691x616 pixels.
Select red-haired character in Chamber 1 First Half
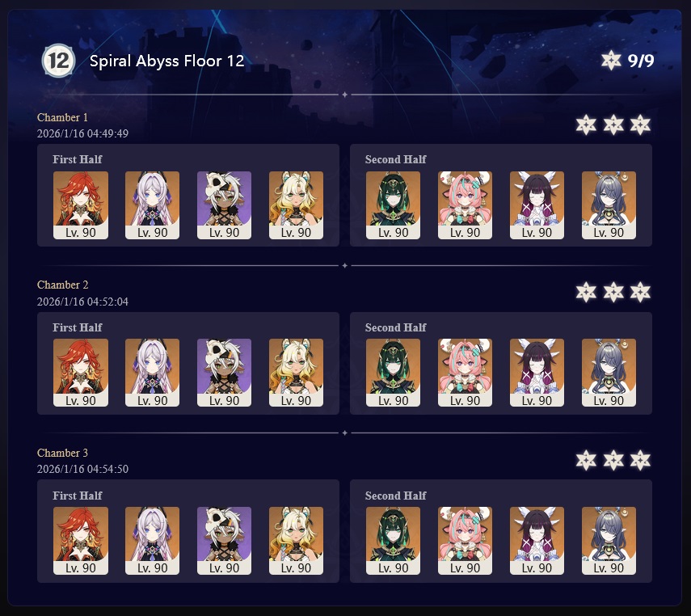pyautogui.click(x=81, y=205)
